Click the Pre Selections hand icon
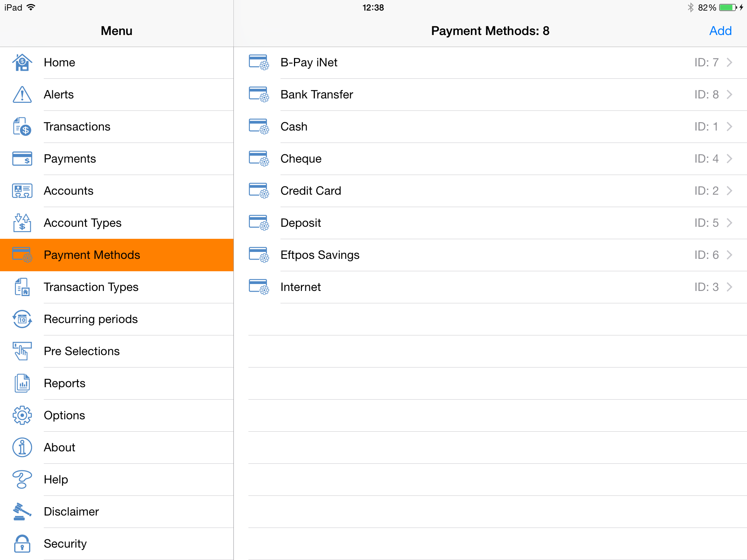747x560 pixels. pos(22,351)
